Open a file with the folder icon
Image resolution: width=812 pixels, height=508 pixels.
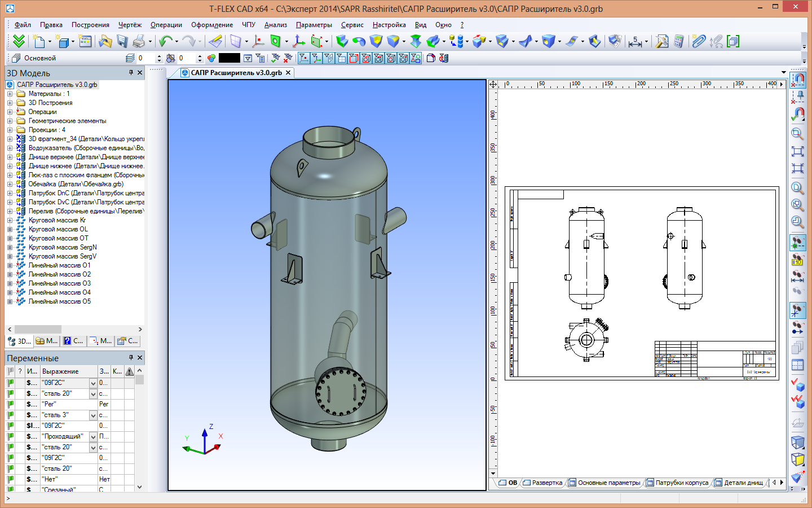pyautogui.click(x=105, y=41)
